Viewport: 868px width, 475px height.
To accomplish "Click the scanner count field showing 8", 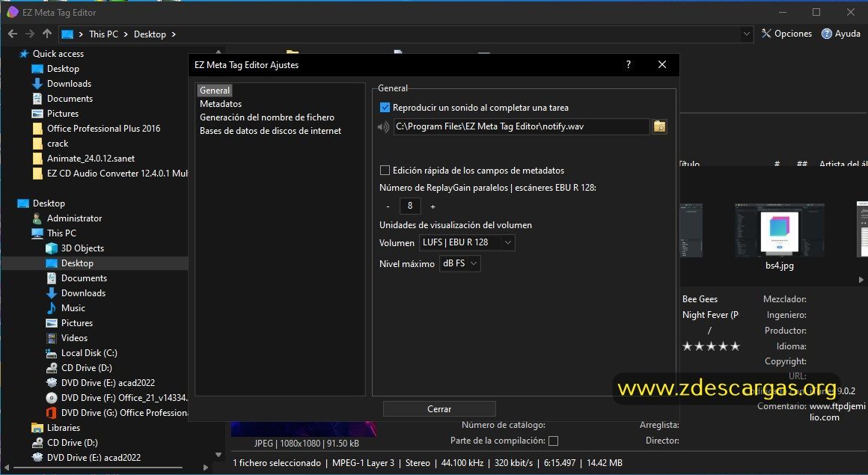I will point(410,206).
